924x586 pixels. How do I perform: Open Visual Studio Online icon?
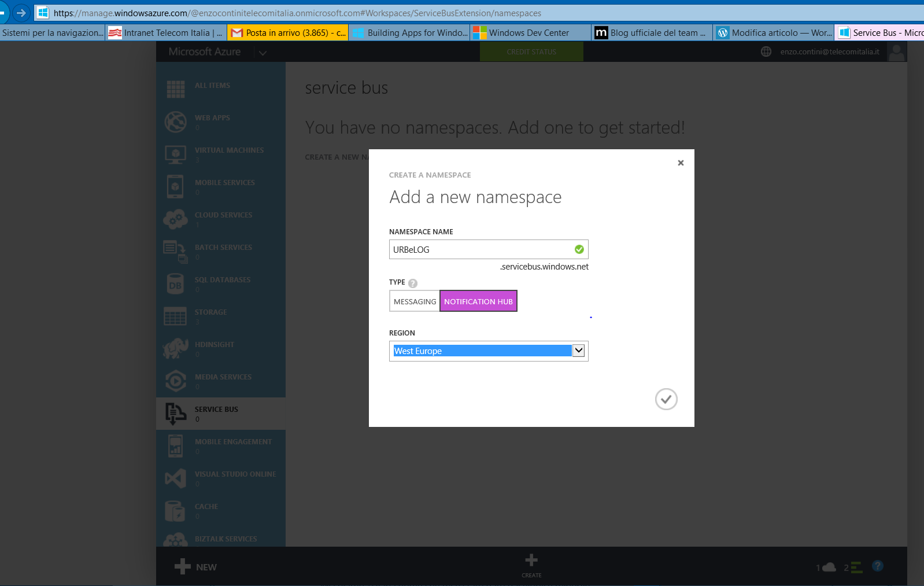(x=175, y=478)
